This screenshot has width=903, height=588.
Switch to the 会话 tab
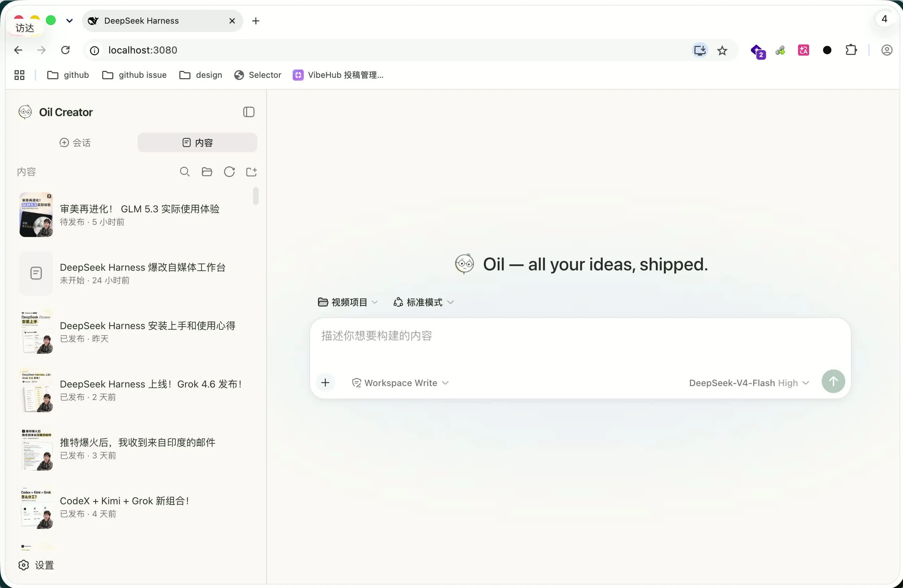[x=75, y=142]
